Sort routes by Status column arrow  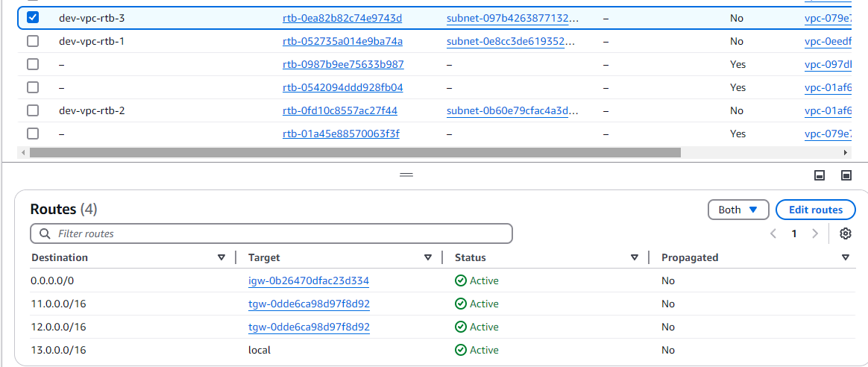tap(634, 257)
